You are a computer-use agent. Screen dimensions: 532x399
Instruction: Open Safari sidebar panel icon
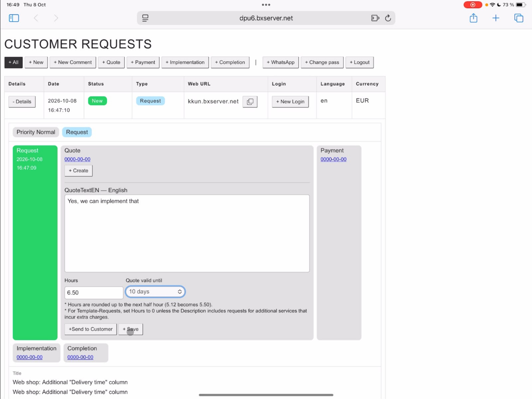(x=14, y=18)
